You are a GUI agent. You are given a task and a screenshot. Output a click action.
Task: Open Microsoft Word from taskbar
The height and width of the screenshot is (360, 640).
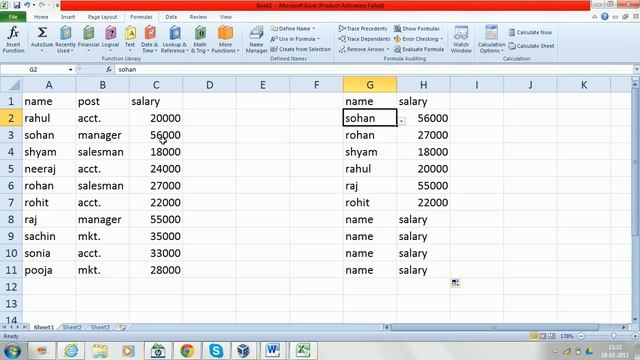click(x=273, y=351)
